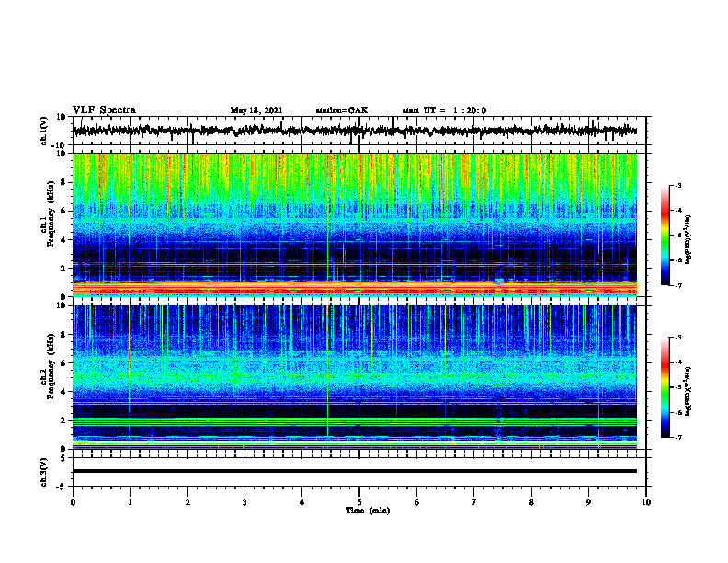The image size is (728, 563).
Task: Click the "station=GAK" header label
Action: click(x=342, y=110)
